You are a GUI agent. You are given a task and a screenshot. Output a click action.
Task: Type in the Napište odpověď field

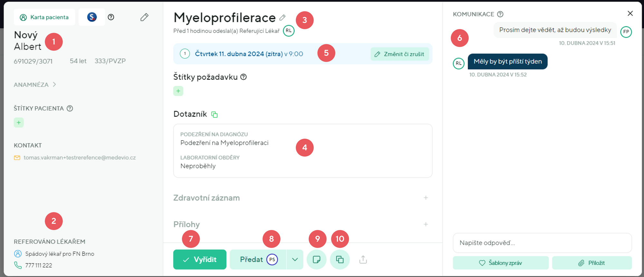pyautogui.click(x=542, y=243)
